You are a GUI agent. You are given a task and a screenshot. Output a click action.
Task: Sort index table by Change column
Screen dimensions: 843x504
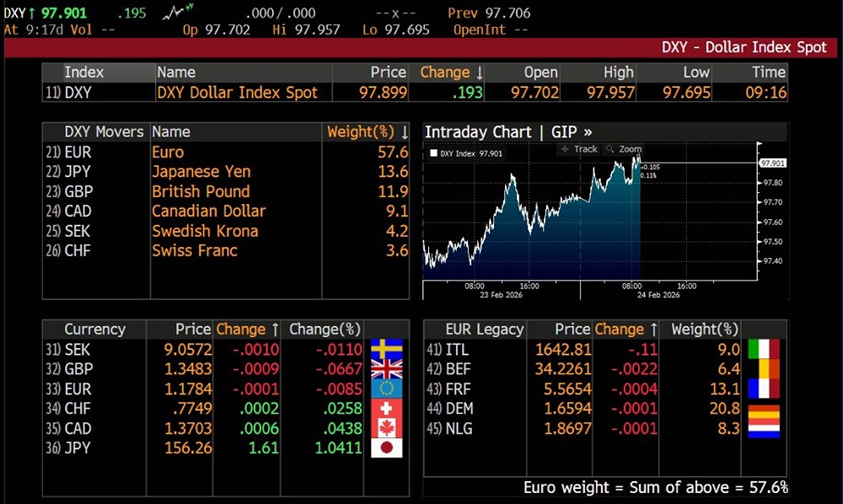[x=452, y=72]
